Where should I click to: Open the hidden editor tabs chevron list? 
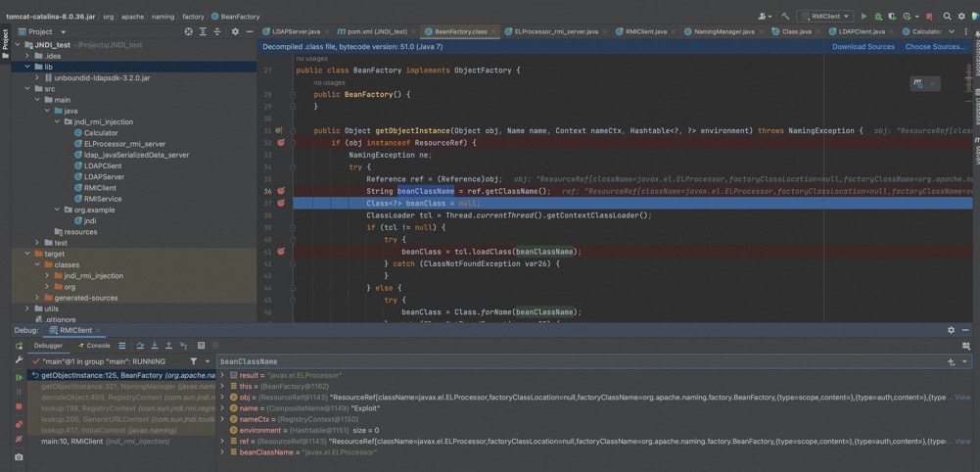952,31
